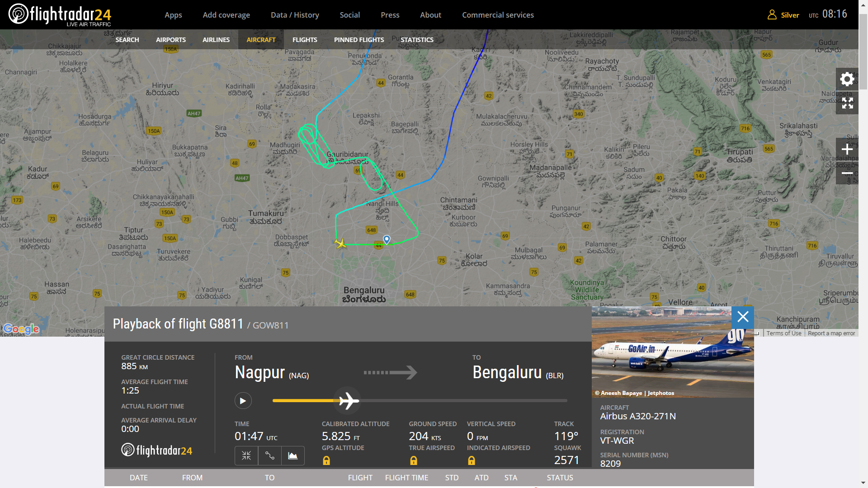Click the blue location pin marker
868x488 pixels.
387,239
